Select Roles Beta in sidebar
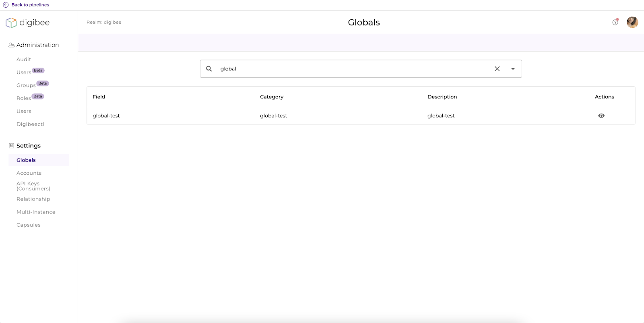 24,98
